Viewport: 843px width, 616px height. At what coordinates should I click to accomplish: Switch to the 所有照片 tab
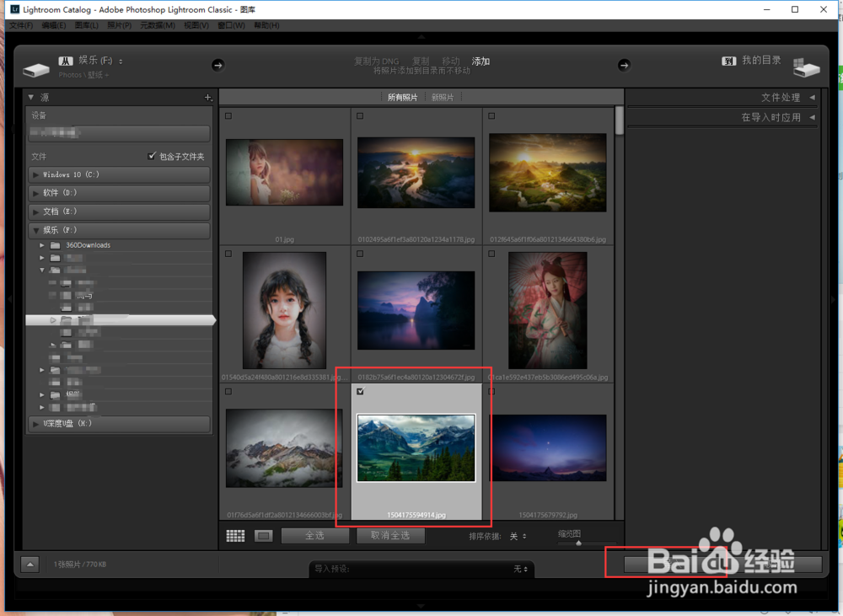coord(402,97)
